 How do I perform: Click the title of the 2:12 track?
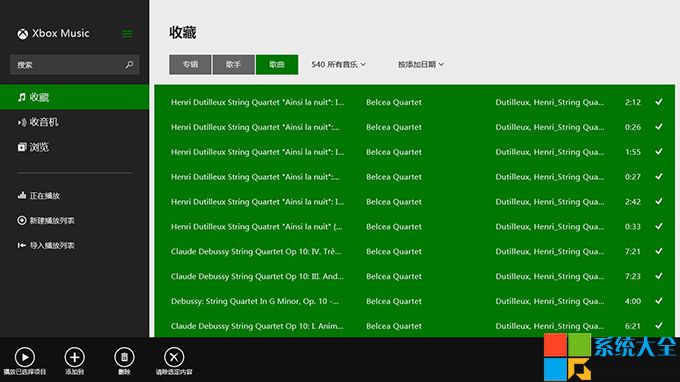(x=257, y=102)
